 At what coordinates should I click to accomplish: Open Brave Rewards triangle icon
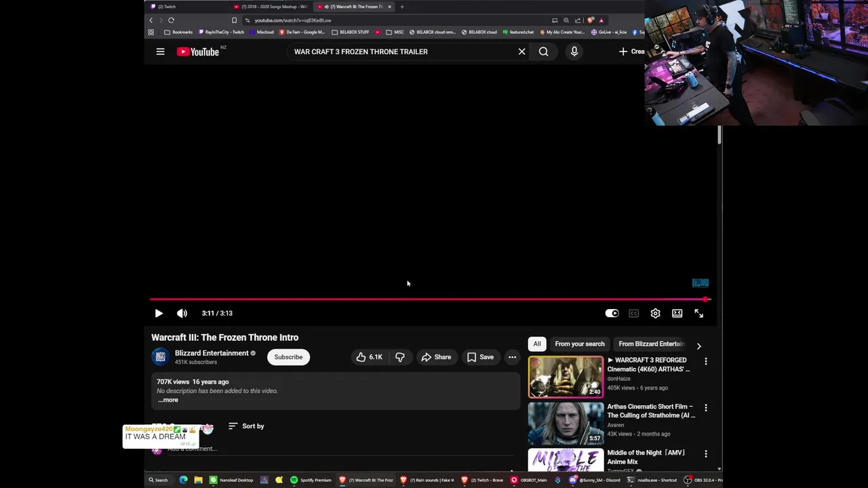tap(601, 20)
